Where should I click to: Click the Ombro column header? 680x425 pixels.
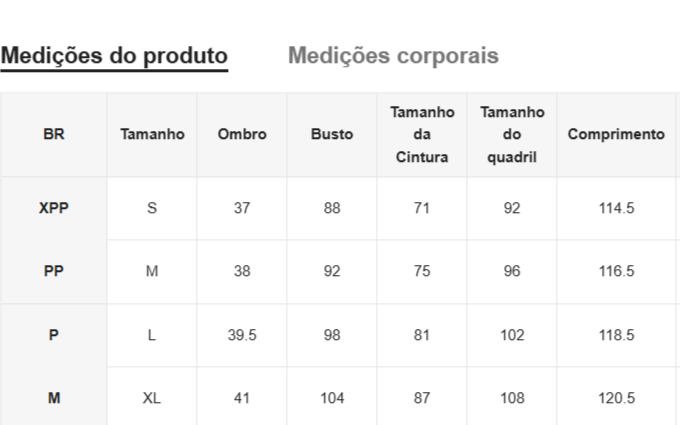242,134
